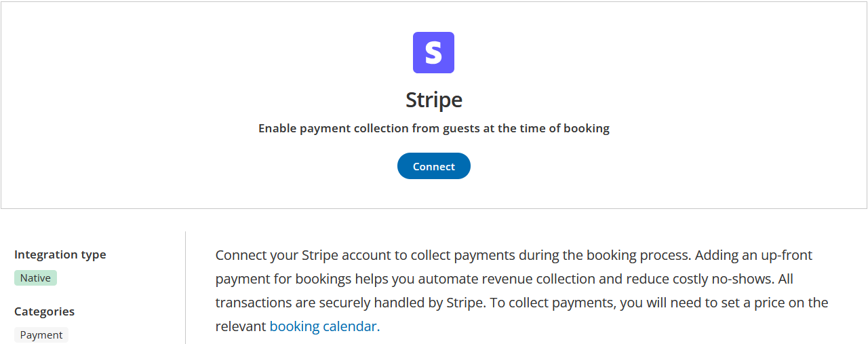Viewport: 868px width, 344px height.
Task: Click the Categories label
Action: tap(45, 311)
